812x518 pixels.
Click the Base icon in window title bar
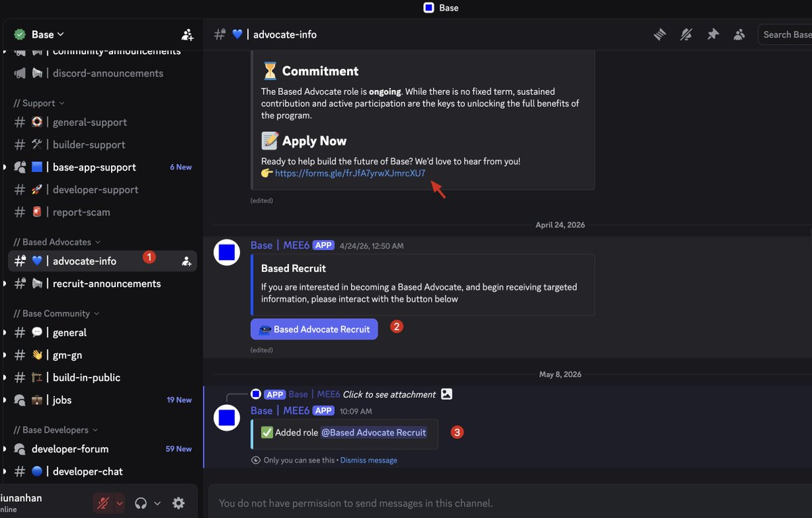pyautogui.click(x=428, y=8)
